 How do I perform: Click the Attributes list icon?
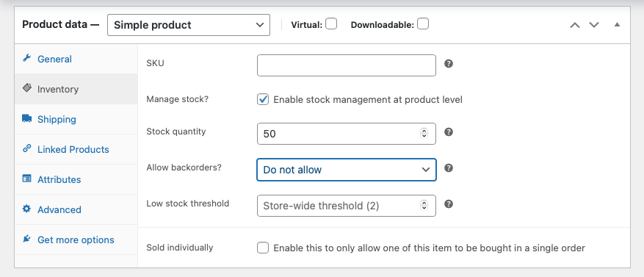coord(26,179)
